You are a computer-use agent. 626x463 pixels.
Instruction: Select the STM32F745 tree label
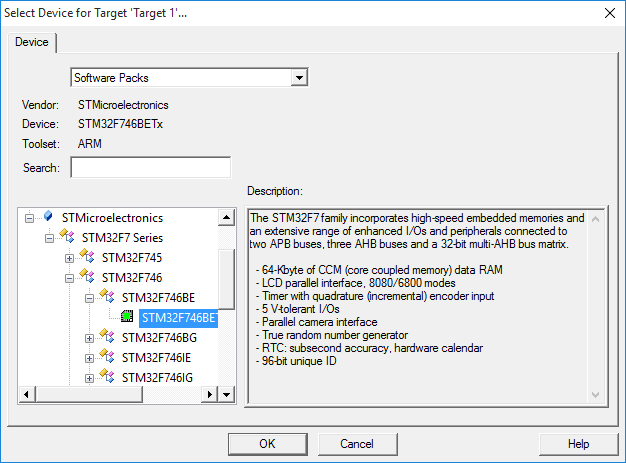132,258
